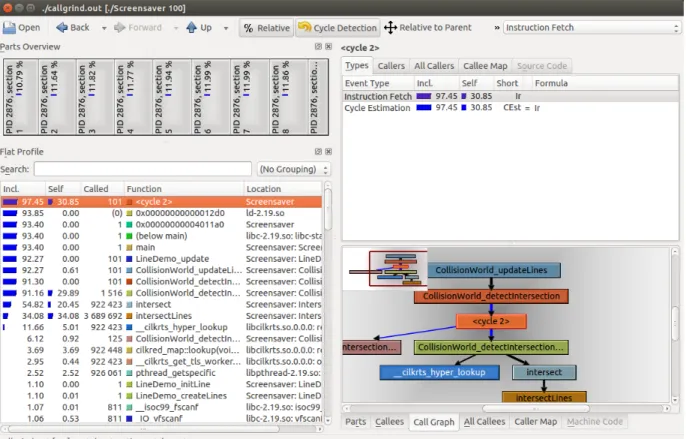Click the __isoc99_fscanf row's color square
The width and height of the screenshot is (686, 439).
tap(129, 407)
